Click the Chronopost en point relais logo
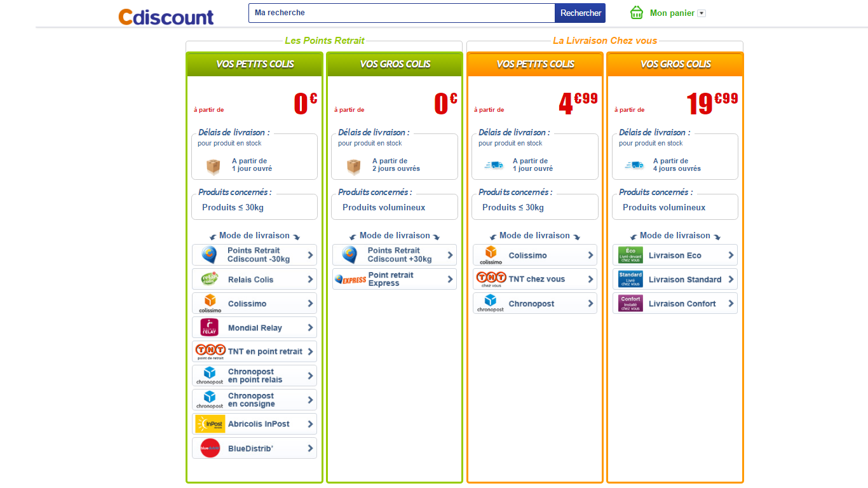 tap(209, 376)
